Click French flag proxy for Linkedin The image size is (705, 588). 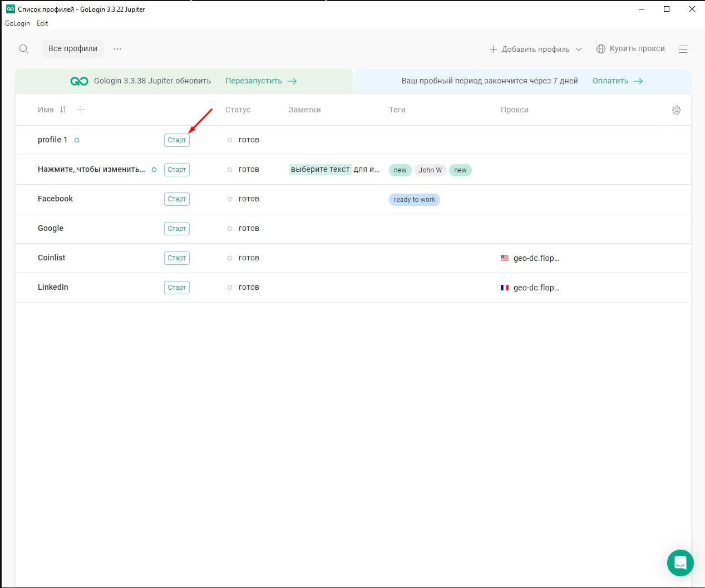[x=505, y=288]
